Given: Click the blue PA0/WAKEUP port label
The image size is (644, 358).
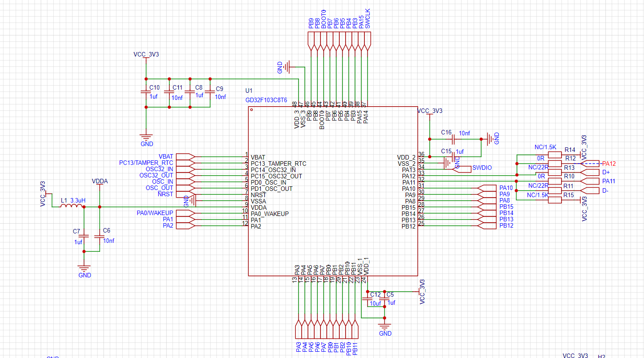Looking at the screenshot, I should click(x=155, y=213).
